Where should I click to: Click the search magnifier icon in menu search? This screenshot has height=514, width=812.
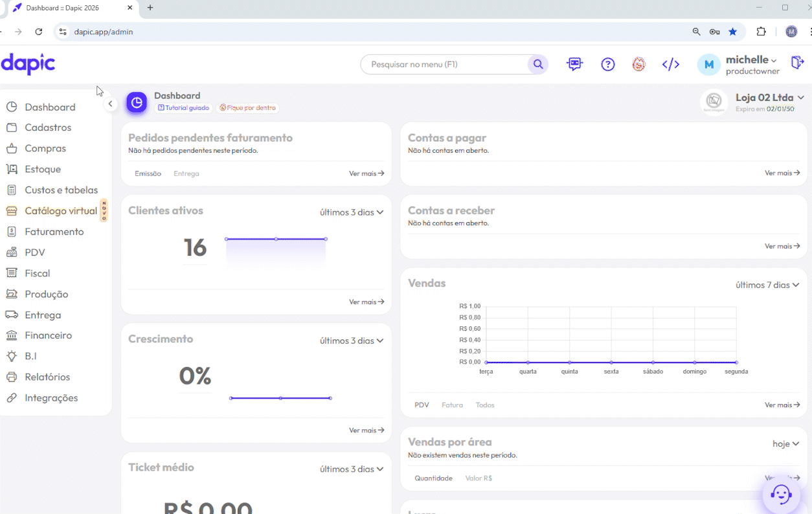point(537,64)
